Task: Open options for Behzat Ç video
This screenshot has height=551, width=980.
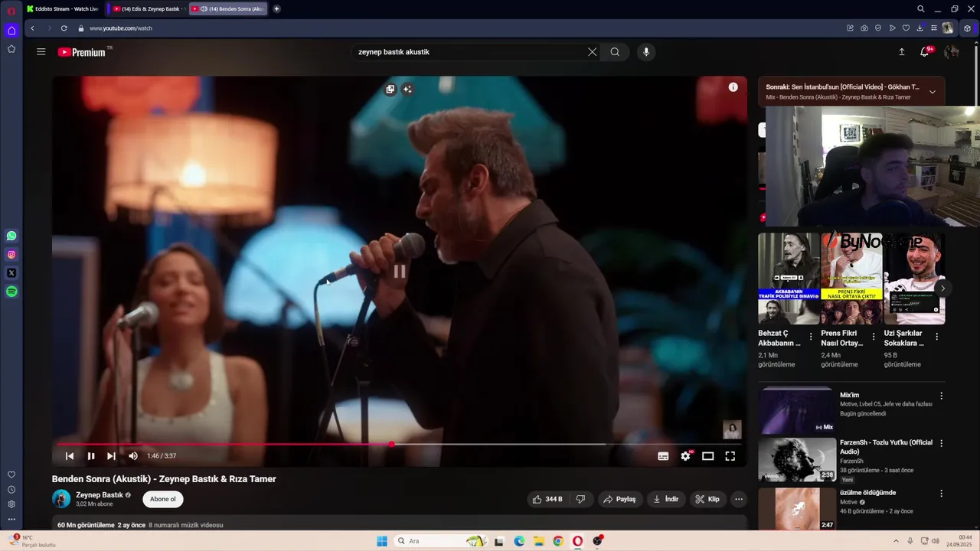Action: click(811, 337)
